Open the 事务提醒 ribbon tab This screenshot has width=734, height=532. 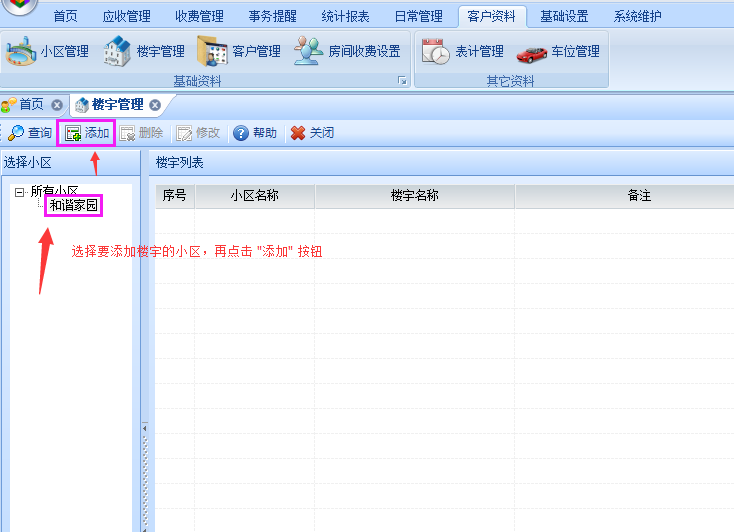click(272, 16)
